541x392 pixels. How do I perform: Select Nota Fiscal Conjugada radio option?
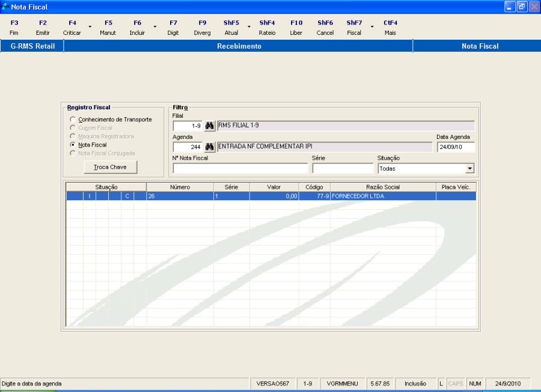point(102,153)
